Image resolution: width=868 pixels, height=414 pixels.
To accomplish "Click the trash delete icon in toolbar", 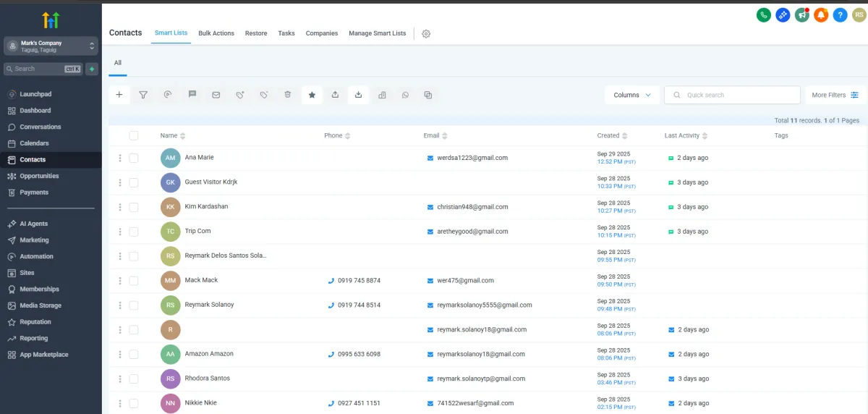I will [x=287, y=95].
